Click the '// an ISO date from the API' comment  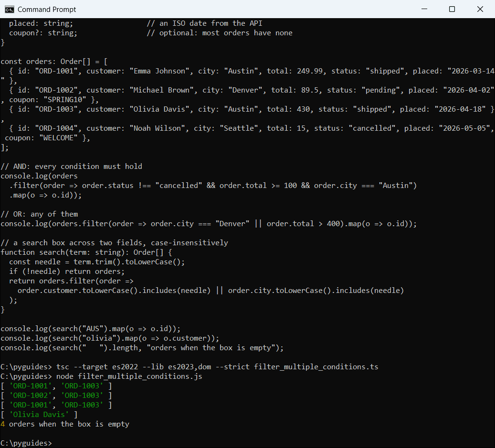pyautogui.click(x=204, y=23)
